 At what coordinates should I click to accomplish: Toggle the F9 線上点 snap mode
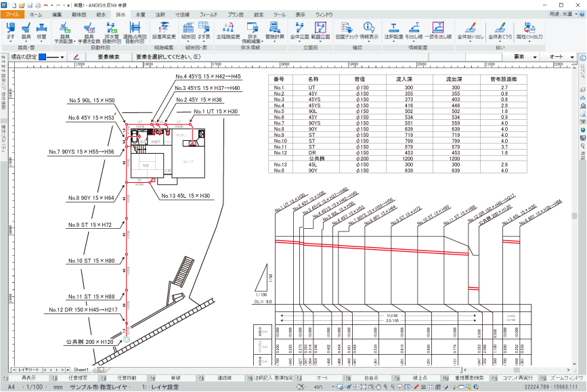420,377
